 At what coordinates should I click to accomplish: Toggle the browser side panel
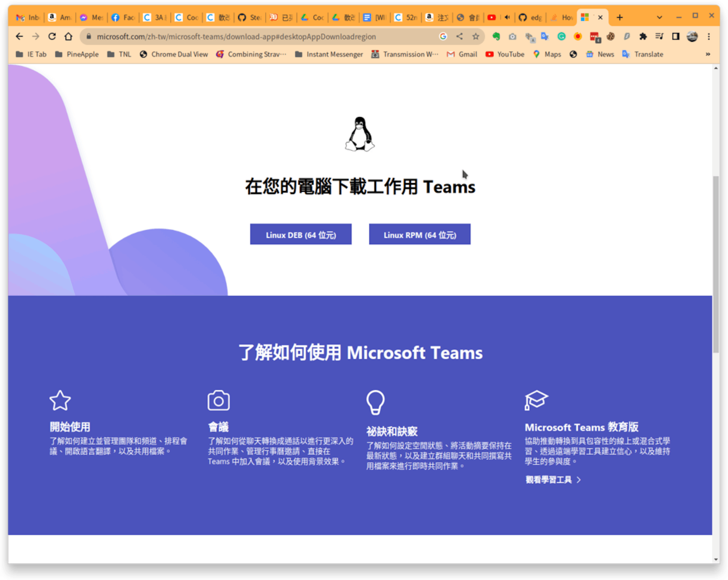[x=676, y=36]
